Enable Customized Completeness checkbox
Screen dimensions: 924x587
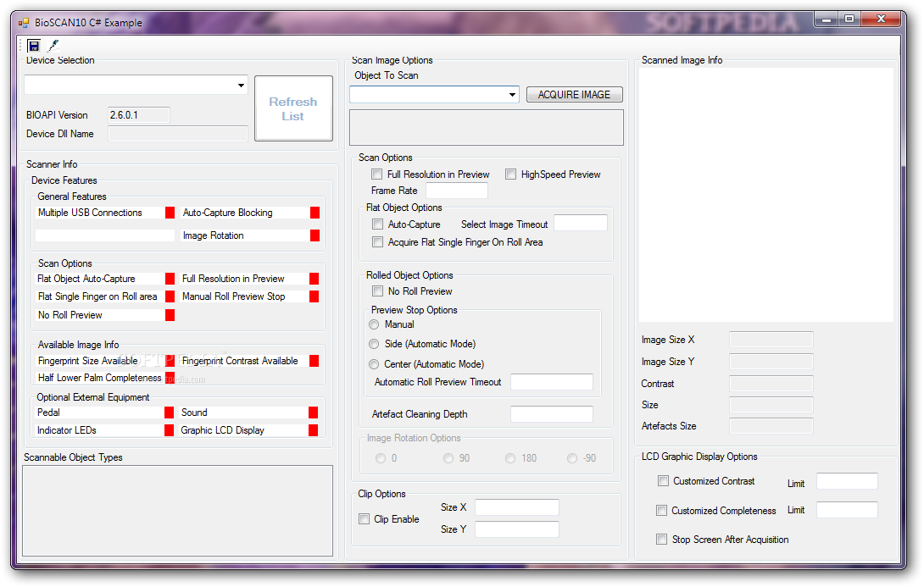click(x=662, y=511)
